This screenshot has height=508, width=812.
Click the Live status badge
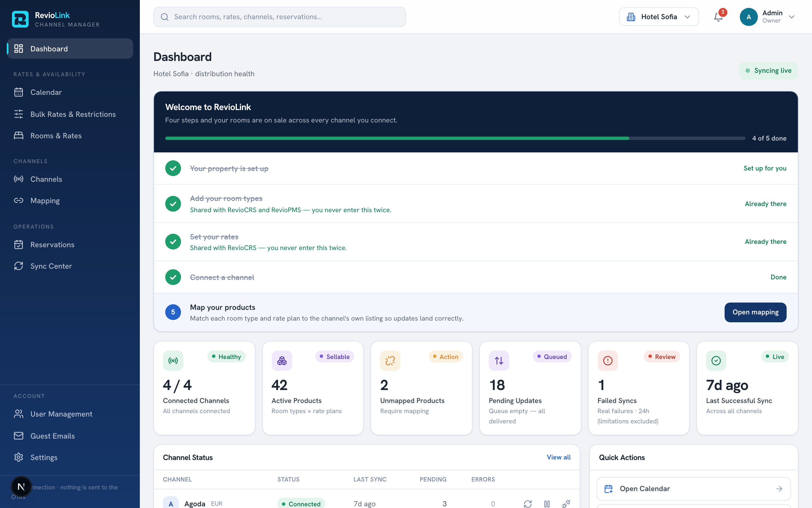click(775, 357)
